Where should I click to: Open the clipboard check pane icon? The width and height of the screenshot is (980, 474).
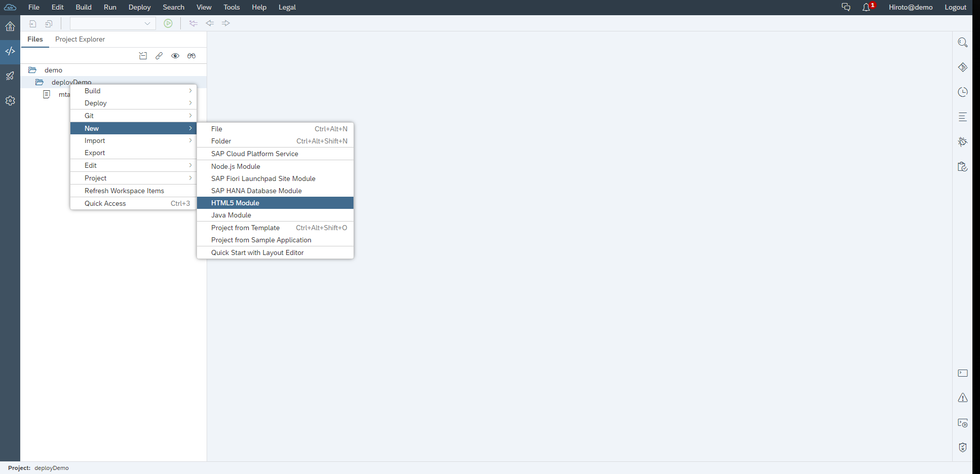[x=963, y=167]
